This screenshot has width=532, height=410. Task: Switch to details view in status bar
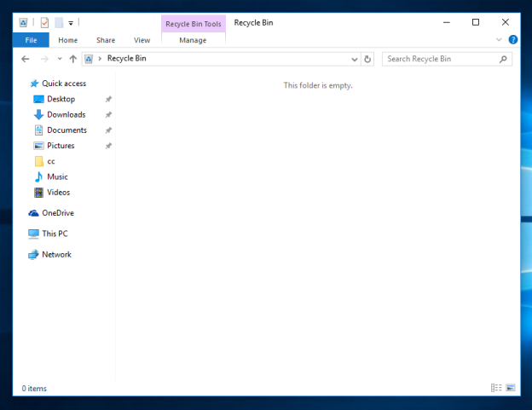pos(496,388)
